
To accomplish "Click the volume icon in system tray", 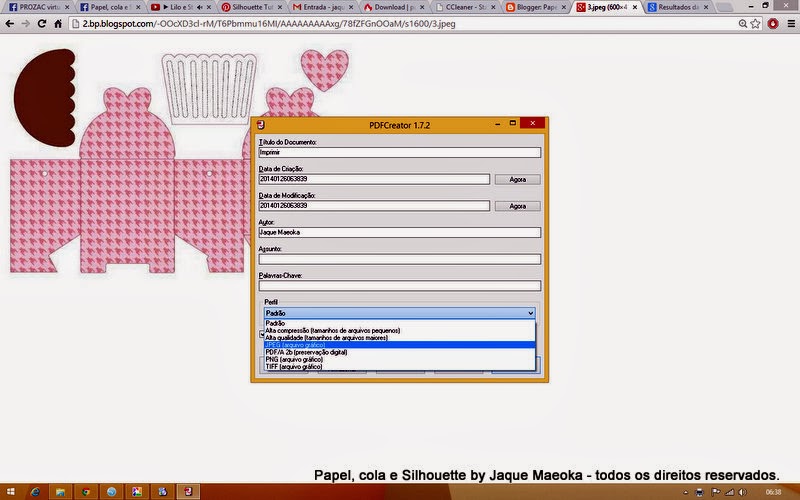I will [743, 492].
